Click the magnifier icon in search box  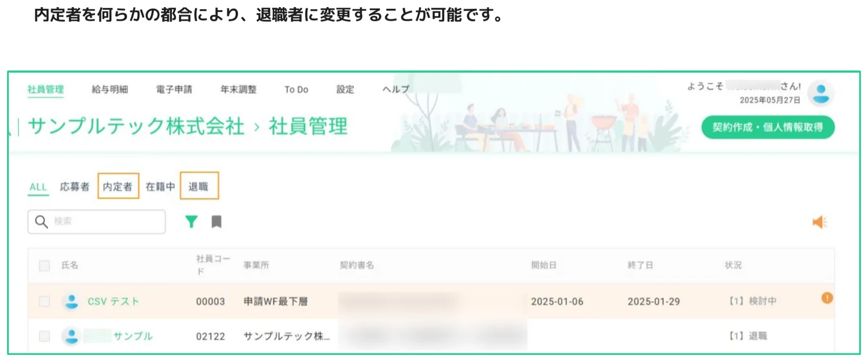point(41,221)
